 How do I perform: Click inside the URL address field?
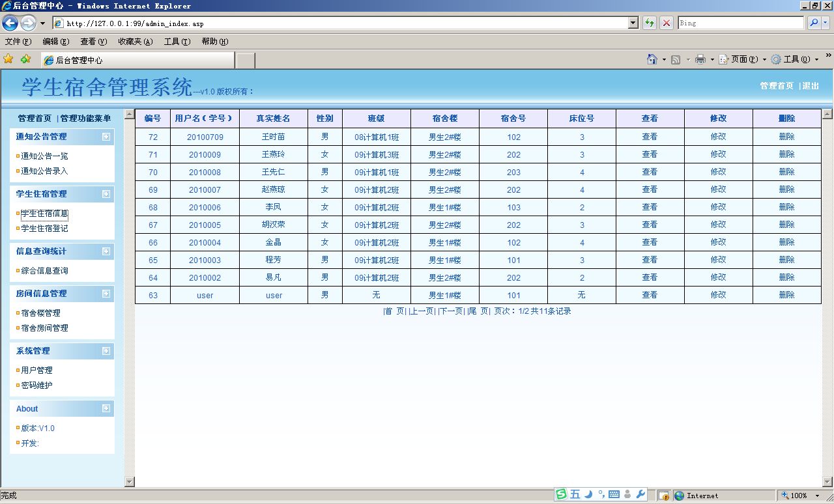pos(345,23)
